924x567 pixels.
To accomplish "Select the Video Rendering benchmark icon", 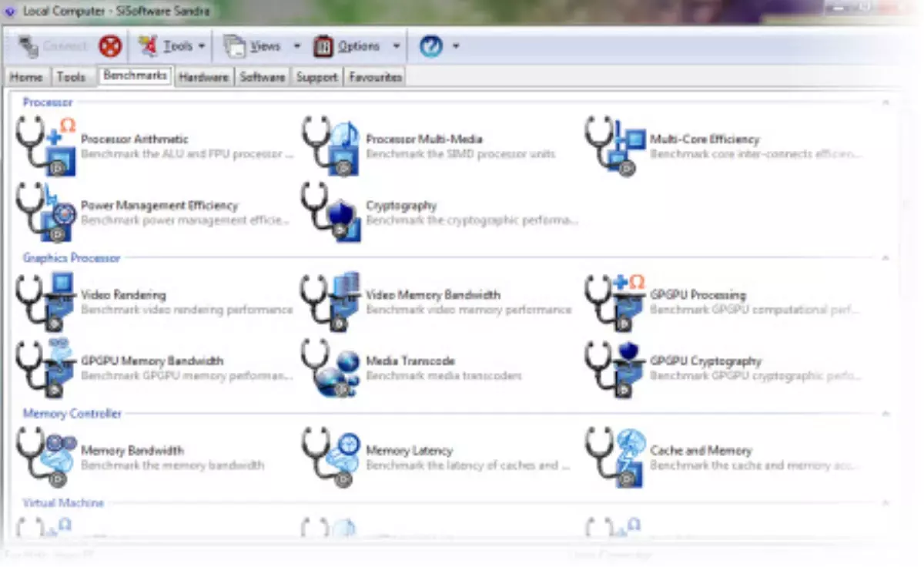I will point(46,302).
